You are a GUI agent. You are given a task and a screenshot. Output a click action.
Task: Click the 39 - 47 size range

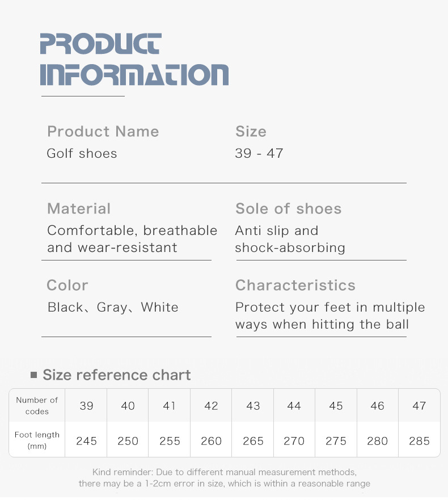259,153
